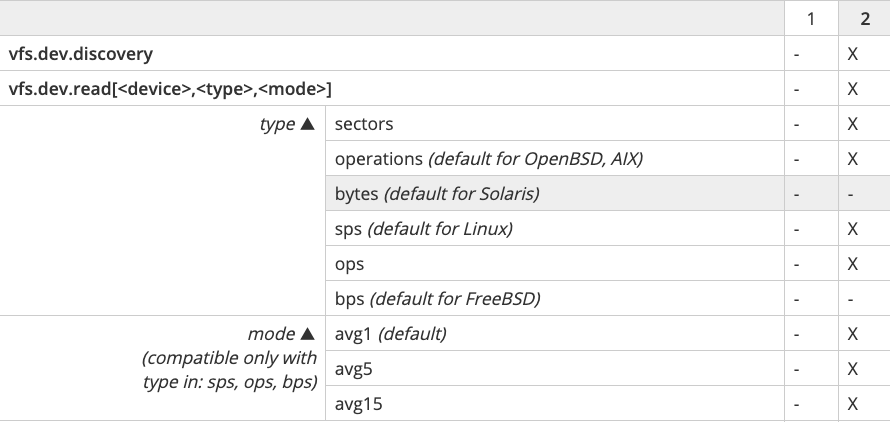Click the highlighted bytes (default for Solaris) row
Screen dimensions: 890x422
coord(438,194)
